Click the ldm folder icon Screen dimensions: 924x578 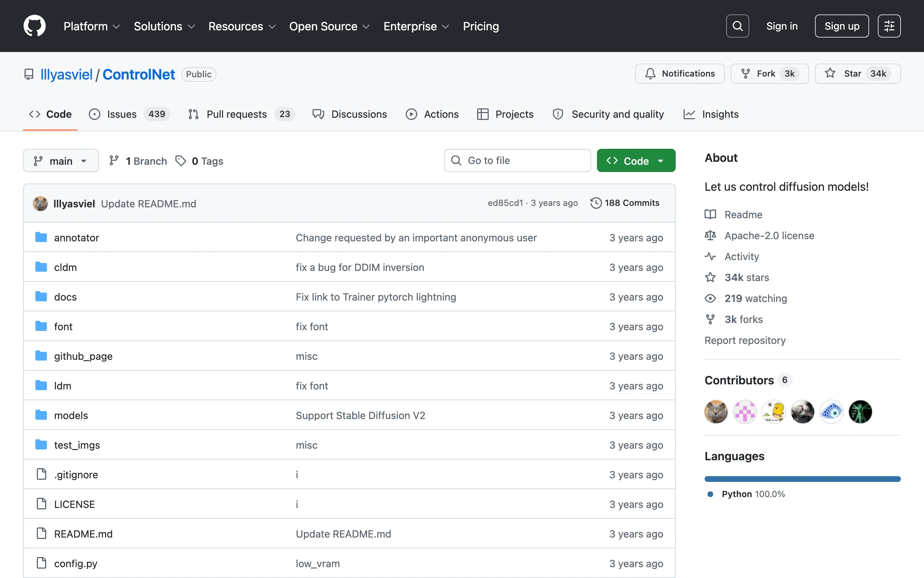(x=41, y=385)
